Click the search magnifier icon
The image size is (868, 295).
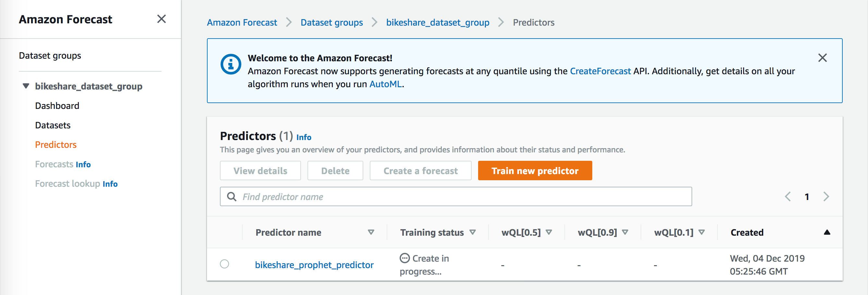coord(232,196)
